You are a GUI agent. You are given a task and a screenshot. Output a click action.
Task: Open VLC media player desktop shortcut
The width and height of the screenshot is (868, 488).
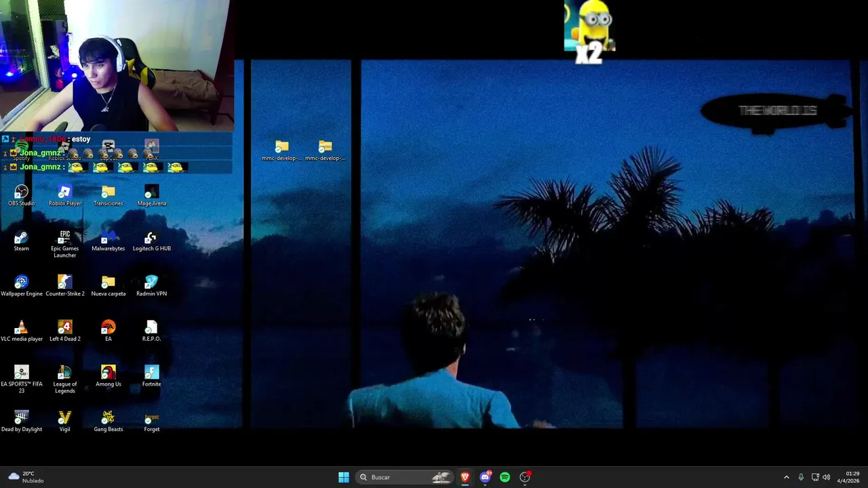tap(21, 331)
